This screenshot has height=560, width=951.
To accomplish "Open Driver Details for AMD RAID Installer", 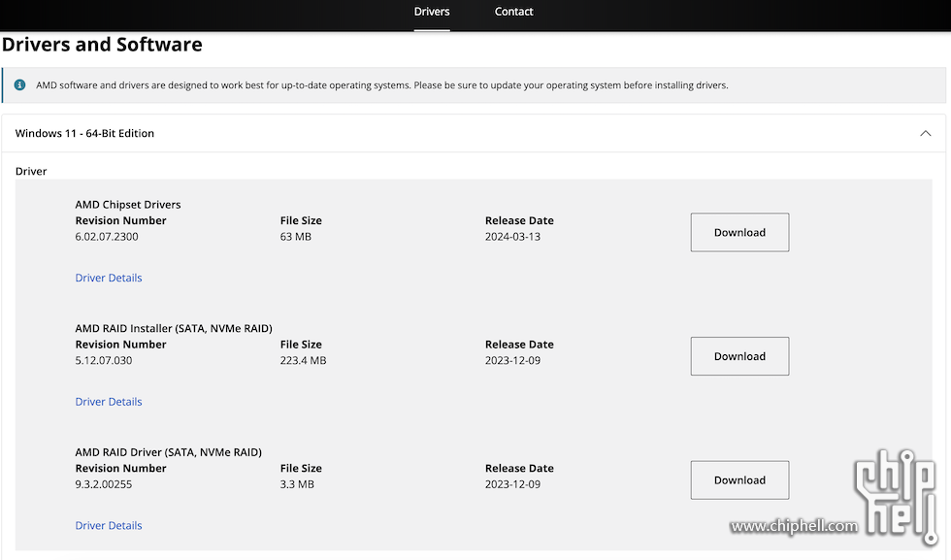I will tap(109, 402).
